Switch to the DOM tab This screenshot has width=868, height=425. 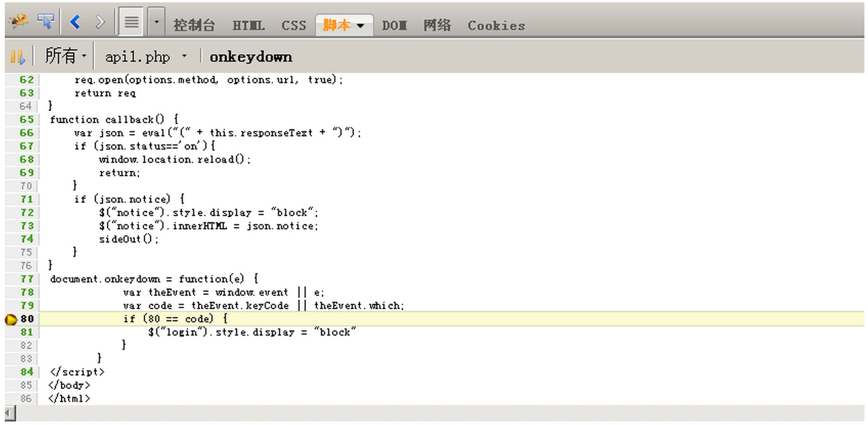[395, 26]
